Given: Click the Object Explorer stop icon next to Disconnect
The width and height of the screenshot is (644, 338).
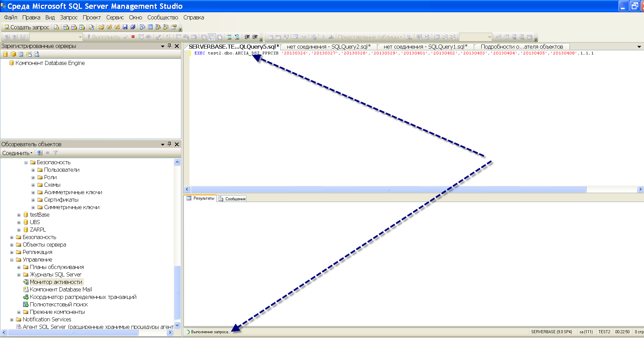Looking at the screenshot, I should 48,153.
